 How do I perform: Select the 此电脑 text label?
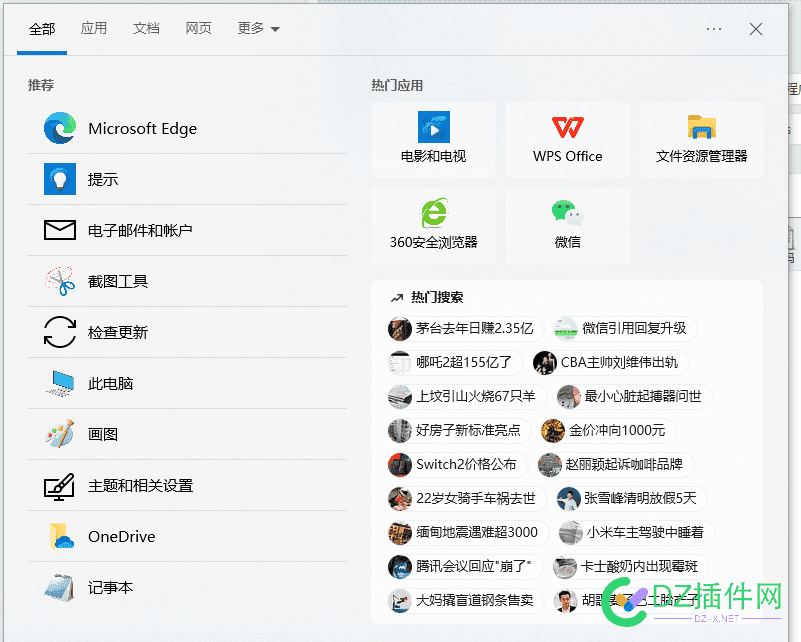[110, 384]
